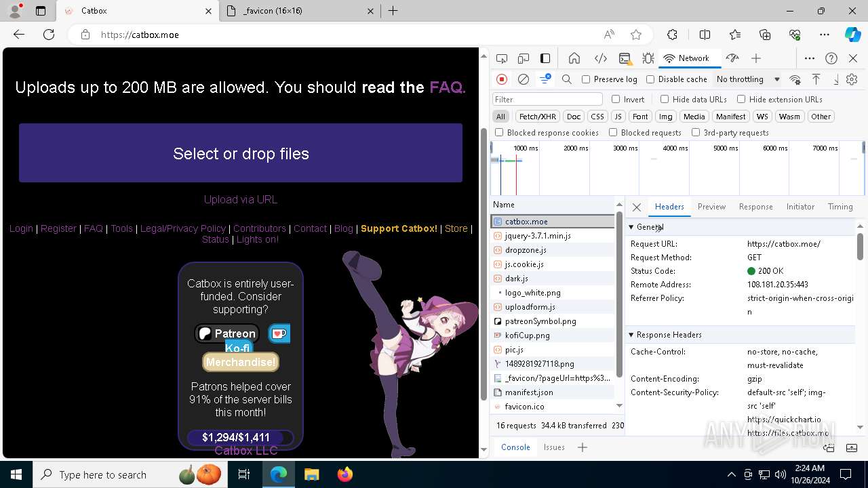
Task: Open Customize and control DevTools menu
Action: click(x=810, y=58)
